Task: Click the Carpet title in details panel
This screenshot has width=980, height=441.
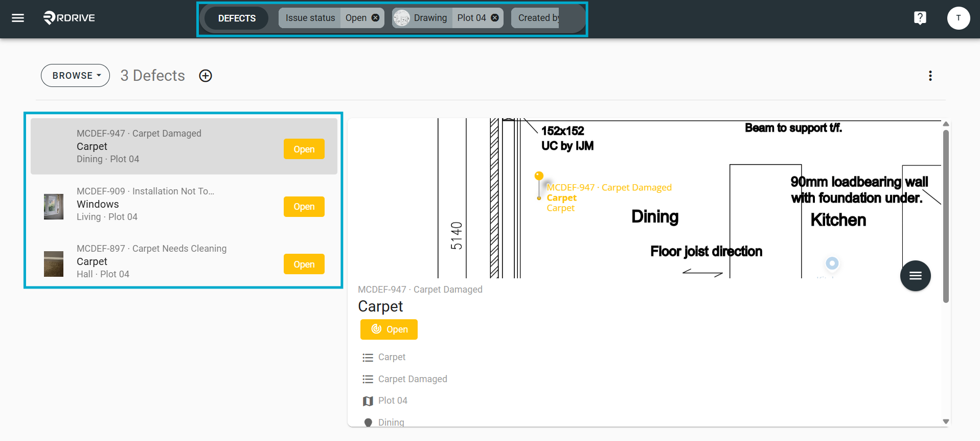Action: 380,306
